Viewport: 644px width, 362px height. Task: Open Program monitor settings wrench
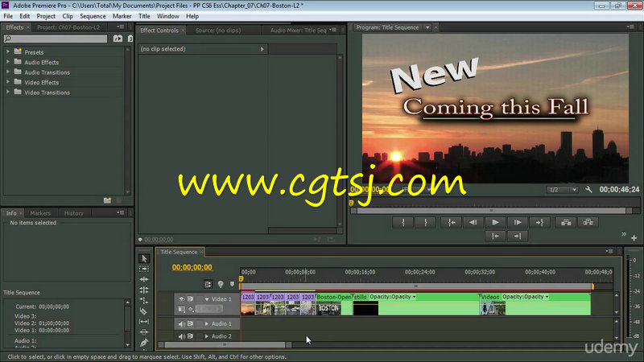(x=588, y=189)
